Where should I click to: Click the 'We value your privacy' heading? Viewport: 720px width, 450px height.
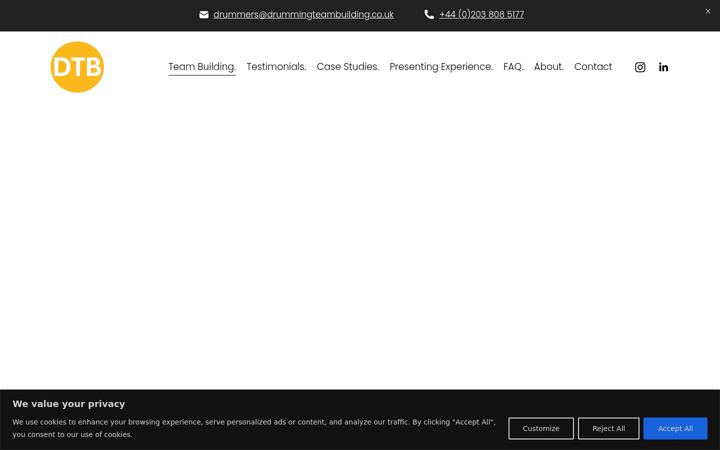coord(69,404)
